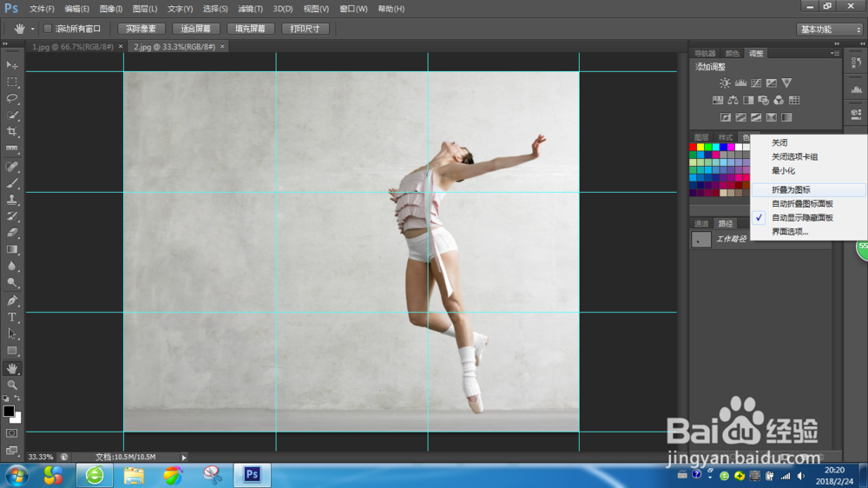
Task: Open the Hand tool preset picker arrow
Action: coord(33,30)
